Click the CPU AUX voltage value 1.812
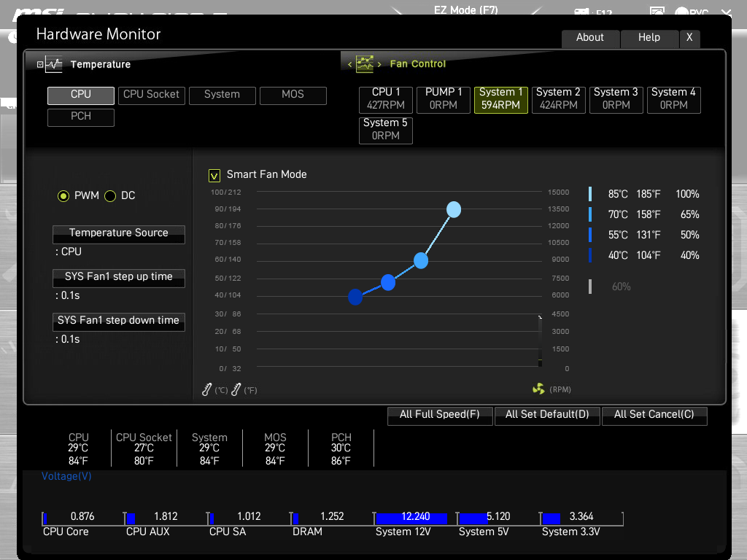747x560 pixels. coord(166,516)
